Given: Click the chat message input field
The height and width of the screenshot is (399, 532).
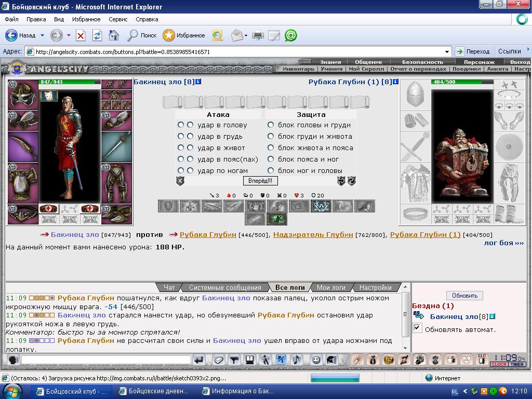Looking at the screenshot, I should [107, 360].
